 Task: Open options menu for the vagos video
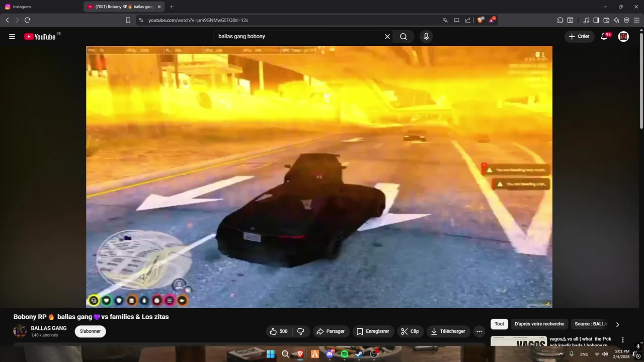pyautogui.click(x=623, y=340)
